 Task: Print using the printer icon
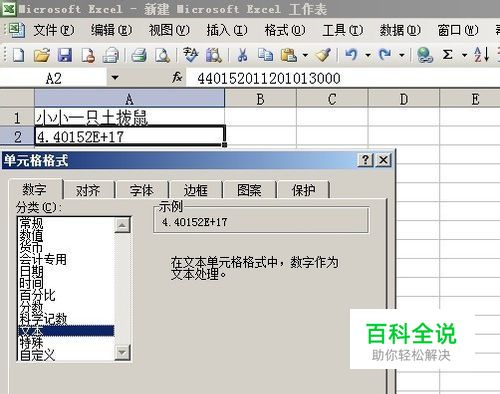pyautogui.click(x=139, y=55)
